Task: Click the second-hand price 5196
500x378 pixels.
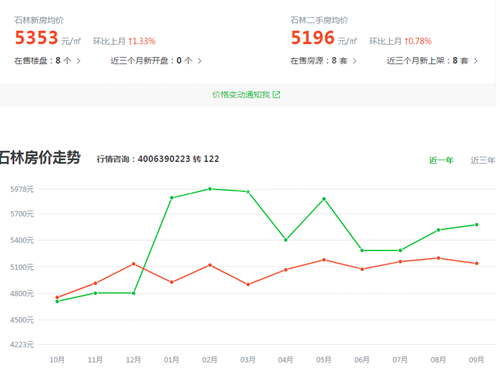Action: (x=313, y=38)
